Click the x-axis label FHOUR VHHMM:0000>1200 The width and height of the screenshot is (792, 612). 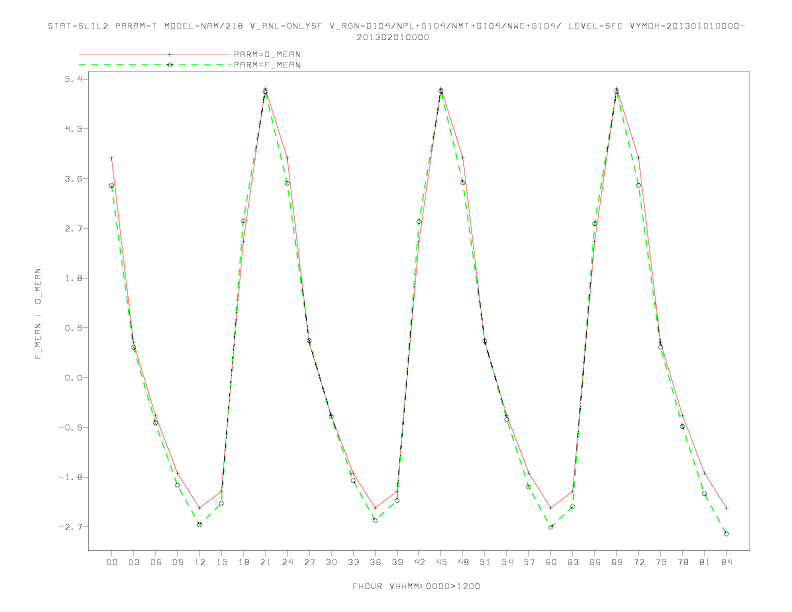point(416,586)
